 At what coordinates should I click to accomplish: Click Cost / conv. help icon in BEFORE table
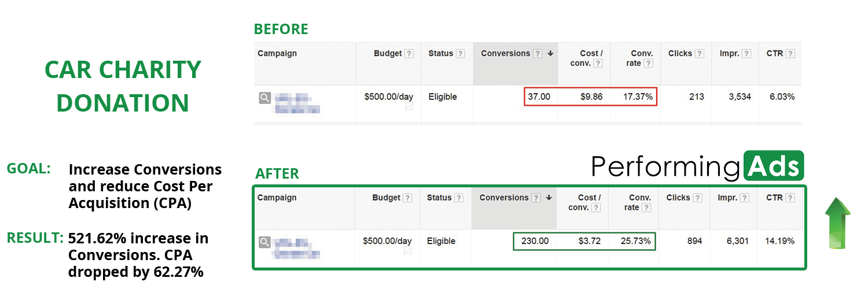(598, 64)
